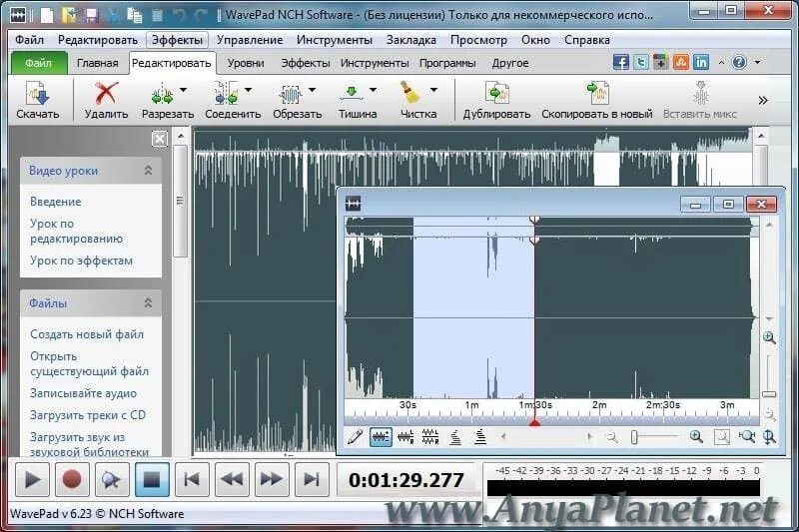
Task: Click the Дублировать icon
Action: 496,94
